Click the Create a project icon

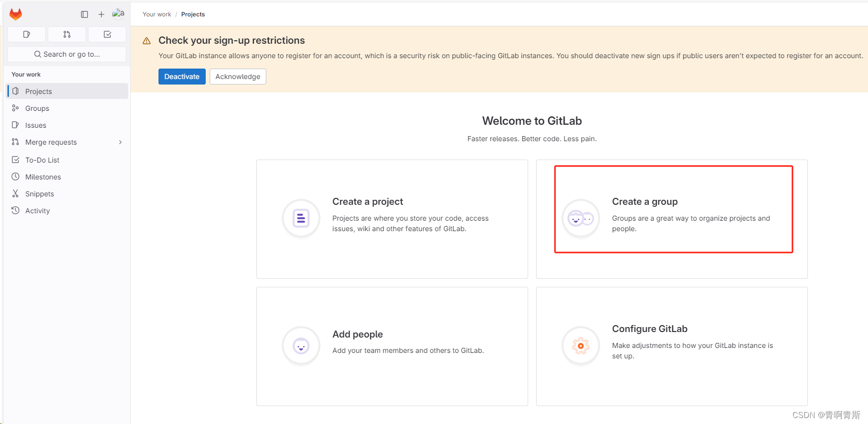[x=301, y=218]
